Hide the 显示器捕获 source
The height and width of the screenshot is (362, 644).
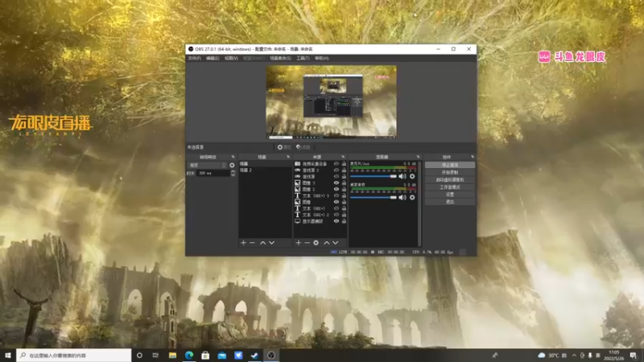[x=336, y=221]
